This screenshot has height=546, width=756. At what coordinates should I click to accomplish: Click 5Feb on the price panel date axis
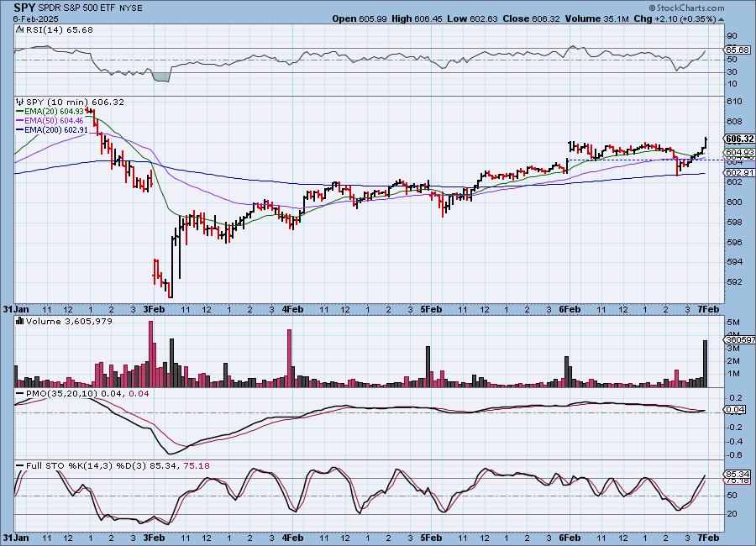[431, 309]
